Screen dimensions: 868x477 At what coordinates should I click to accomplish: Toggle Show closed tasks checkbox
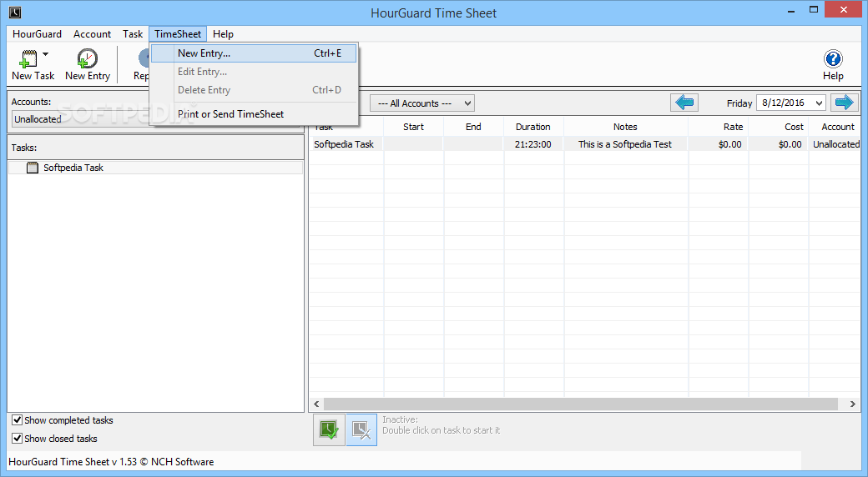pos(18,439)
